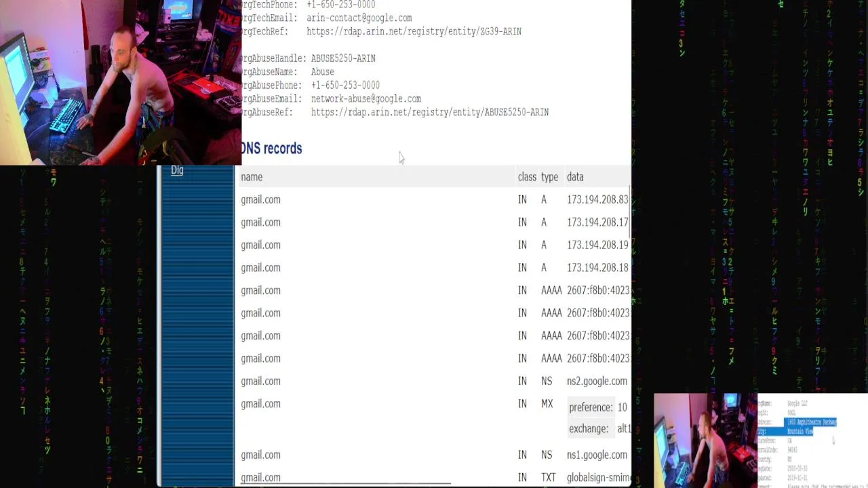Click the ns1.google.com data cell
The height and width of the screenshot is (488, 868).
tap(597, 455)
